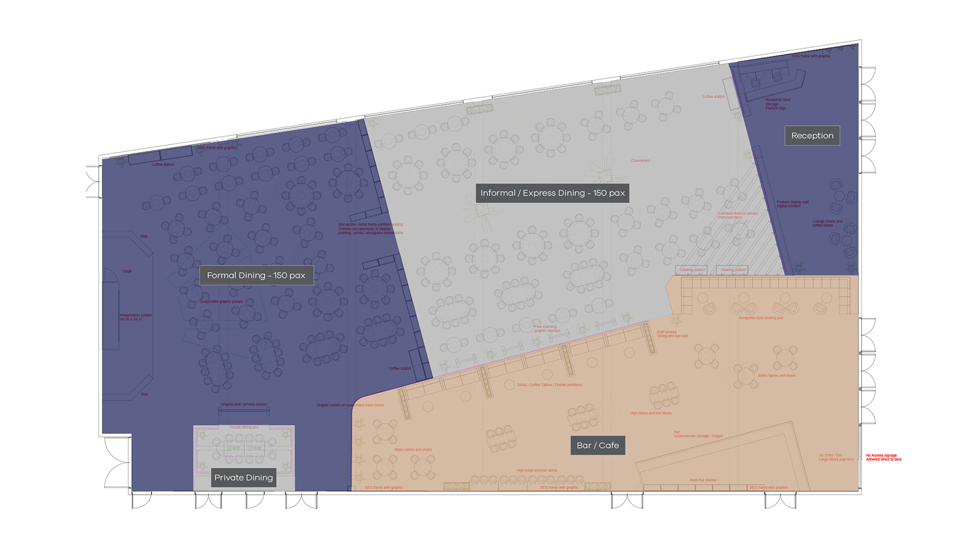
Task: Select the Stage annotation text
Action: 127,271
